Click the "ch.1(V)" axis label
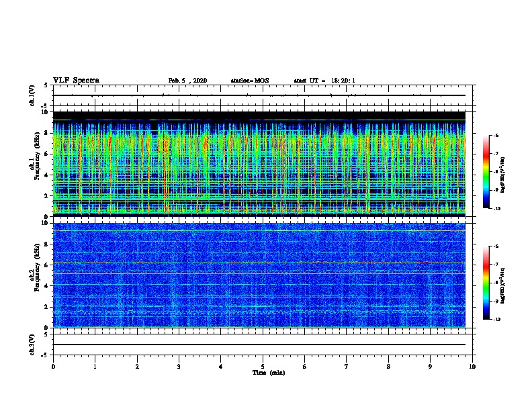The image size is (532, 411). point(32,95)
